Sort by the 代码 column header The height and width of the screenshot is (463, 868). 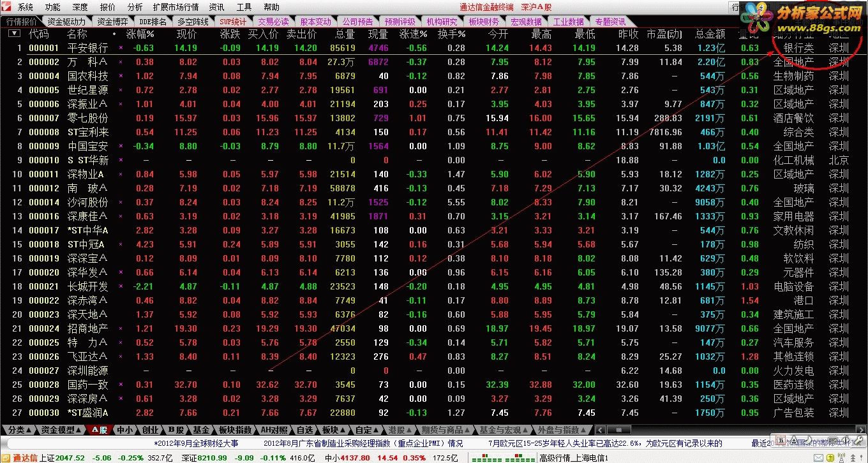pos(39,34)
